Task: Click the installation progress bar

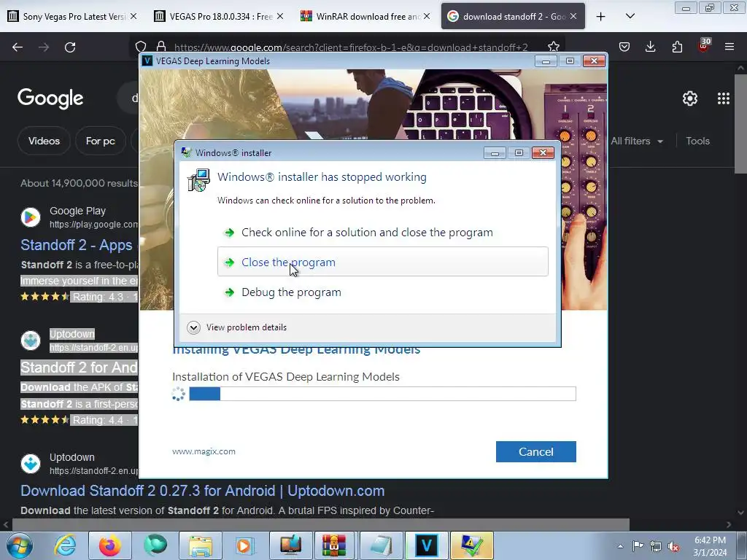Action: [382, 394]
